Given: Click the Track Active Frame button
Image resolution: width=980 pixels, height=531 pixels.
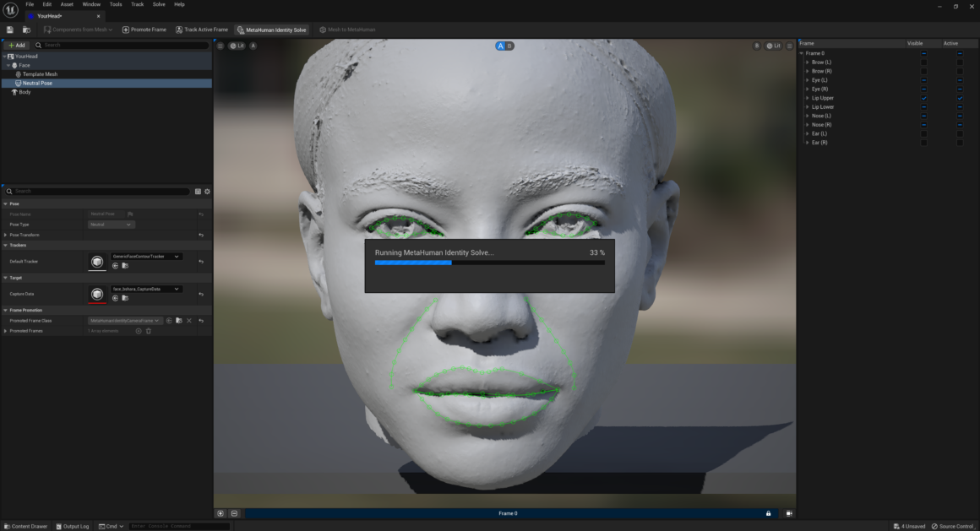Looking at the screenshot, I should tap(202, 30).
